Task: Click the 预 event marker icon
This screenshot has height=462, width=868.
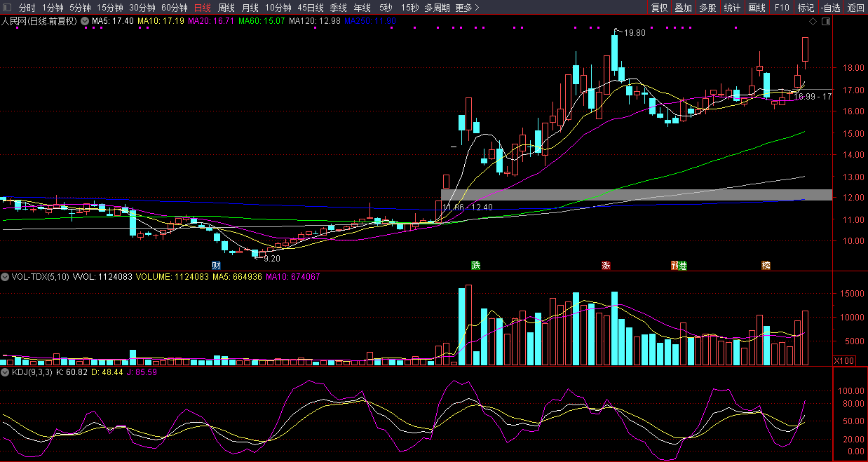Action: click(674, 265)
